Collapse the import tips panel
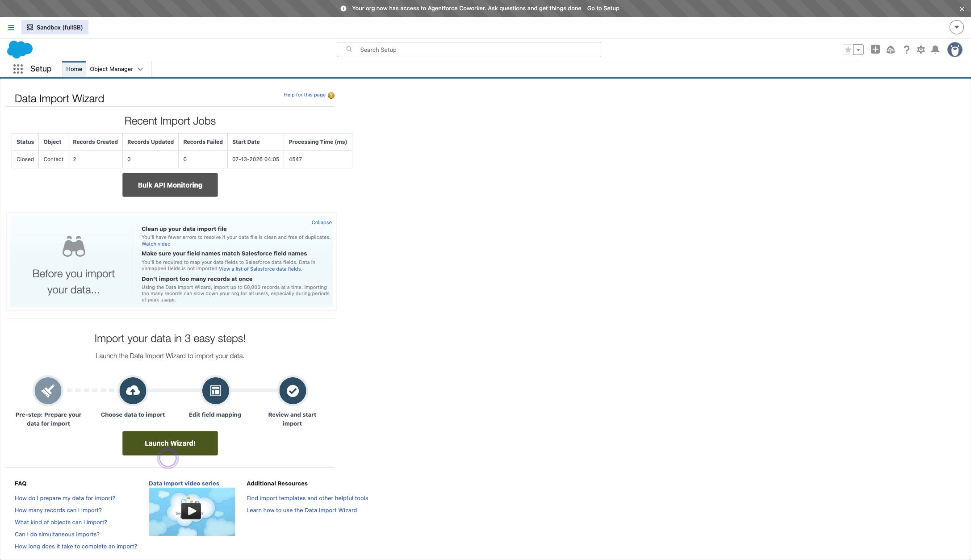971x560 pixels. 322,222
